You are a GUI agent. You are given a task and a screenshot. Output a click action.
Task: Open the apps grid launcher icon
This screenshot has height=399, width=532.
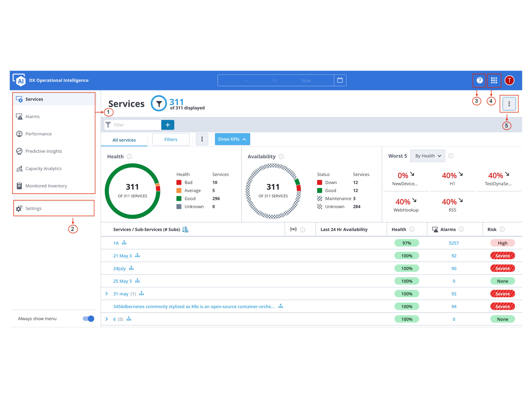coord(494,80)
